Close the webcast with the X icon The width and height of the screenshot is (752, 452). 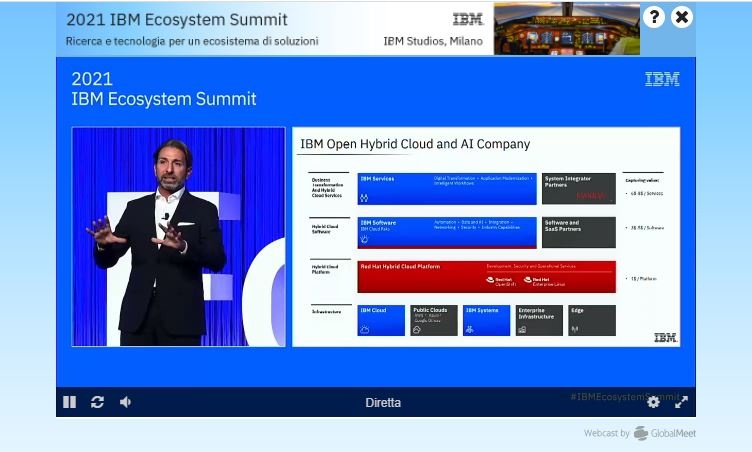(x=681, y=17)
